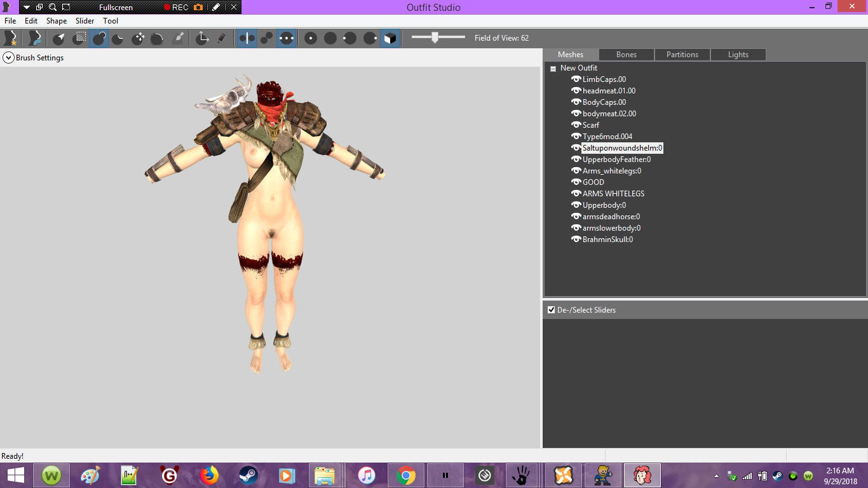Select the armslowerbody:0 mesh name
This screenshot has width=868, height=488.
pyautogui.click(x=611, y=228)
